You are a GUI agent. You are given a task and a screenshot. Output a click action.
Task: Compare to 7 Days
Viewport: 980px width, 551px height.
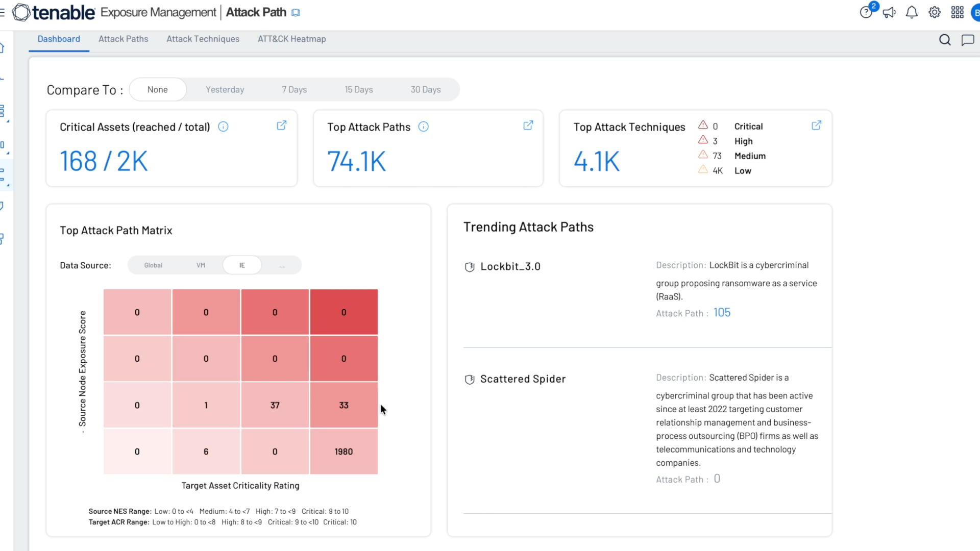tap(295, 90)
